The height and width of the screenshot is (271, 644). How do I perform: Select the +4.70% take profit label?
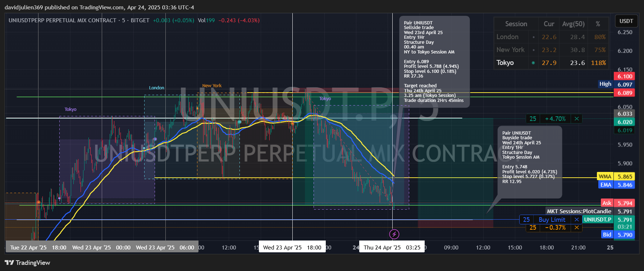pyautogui.click(x=555, y=119)
